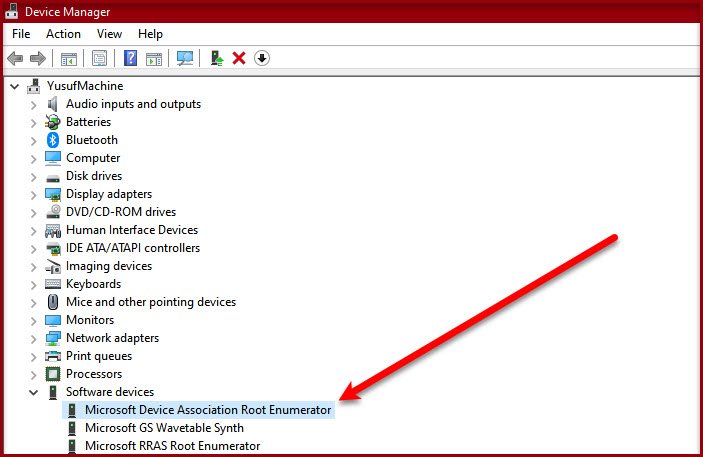Click the Show/Hide Console Tree toolbar icon
This screenshot has height=457, width=703.
[x=69, y=58]
